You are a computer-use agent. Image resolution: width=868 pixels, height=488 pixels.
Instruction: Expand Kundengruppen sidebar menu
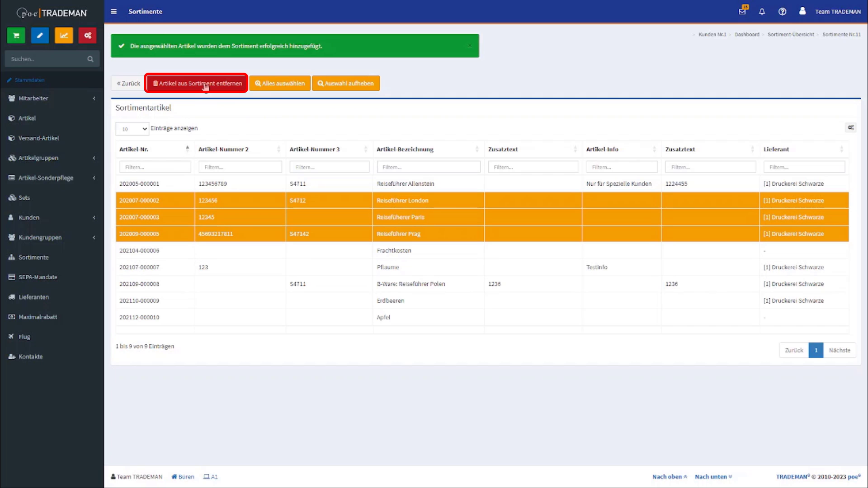click(52, 237)
